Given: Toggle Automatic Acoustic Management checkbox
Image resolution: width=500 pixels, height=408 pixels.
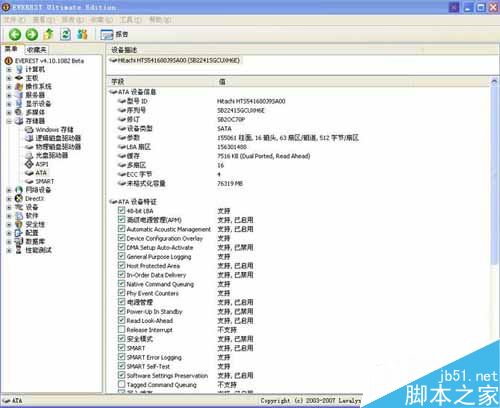Looking at the screenshot, I should click(x=122, y=229).
